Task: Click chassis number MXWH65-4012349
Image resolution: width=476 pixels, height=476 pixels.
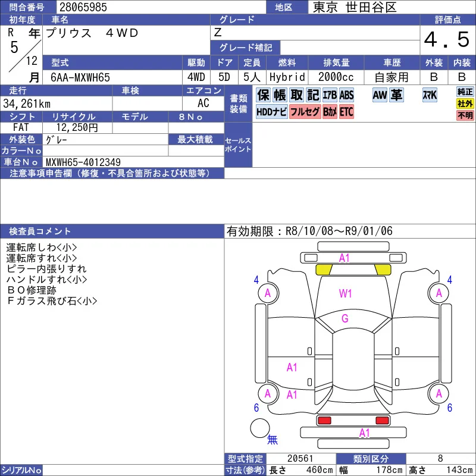Action: 83,162
